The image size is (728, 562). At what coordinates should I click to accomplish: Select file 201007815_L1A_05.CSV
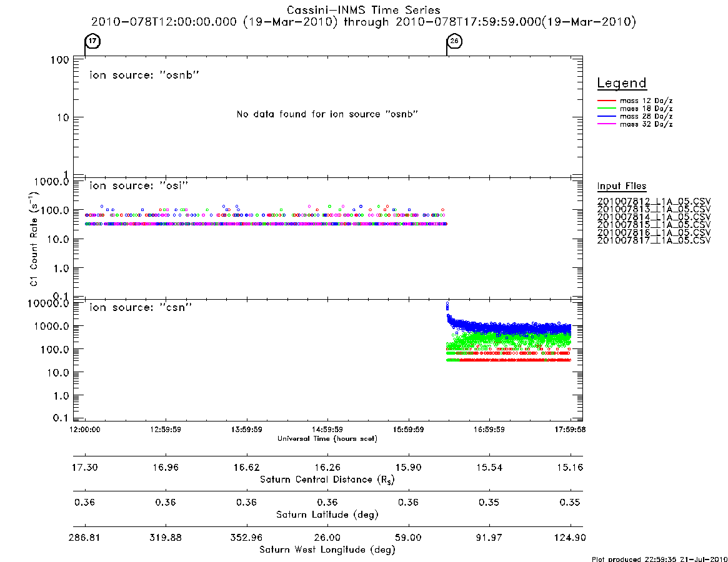click(x=654, y=225)
